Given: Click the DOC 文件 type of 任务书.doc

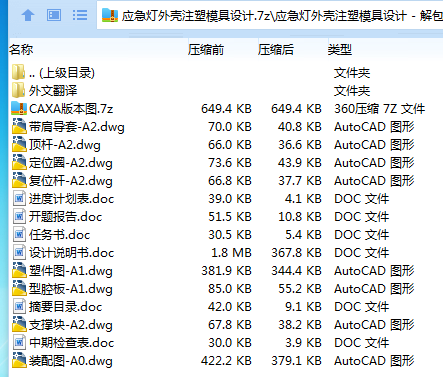Looking at the screenshot, I should pos(362,235).
